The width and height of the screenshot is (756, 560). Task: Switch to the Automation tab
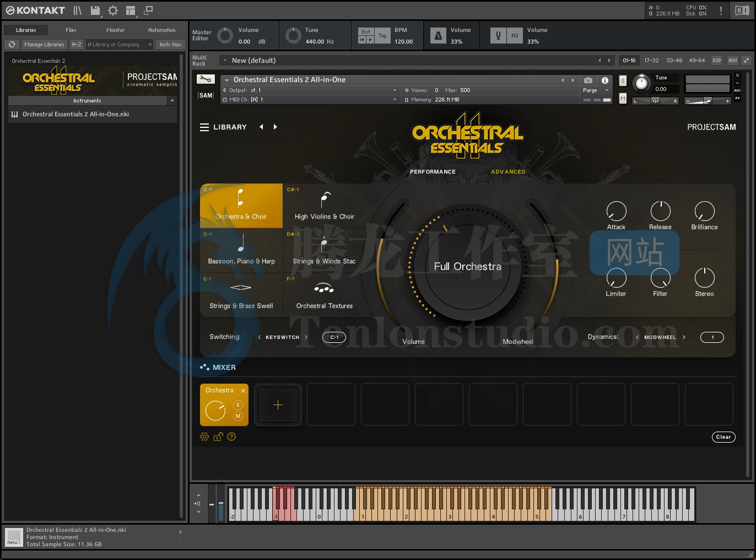[x=162, y=30]
